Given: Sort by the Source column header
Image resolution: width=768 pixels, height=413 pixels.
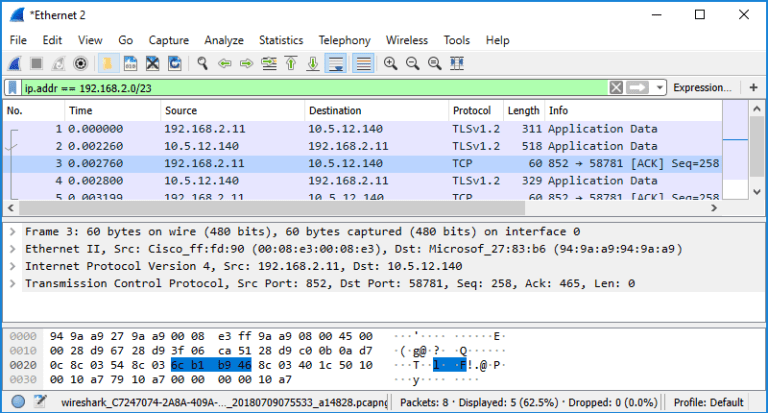Looking at the screenshot, I should tap(232, 111).
